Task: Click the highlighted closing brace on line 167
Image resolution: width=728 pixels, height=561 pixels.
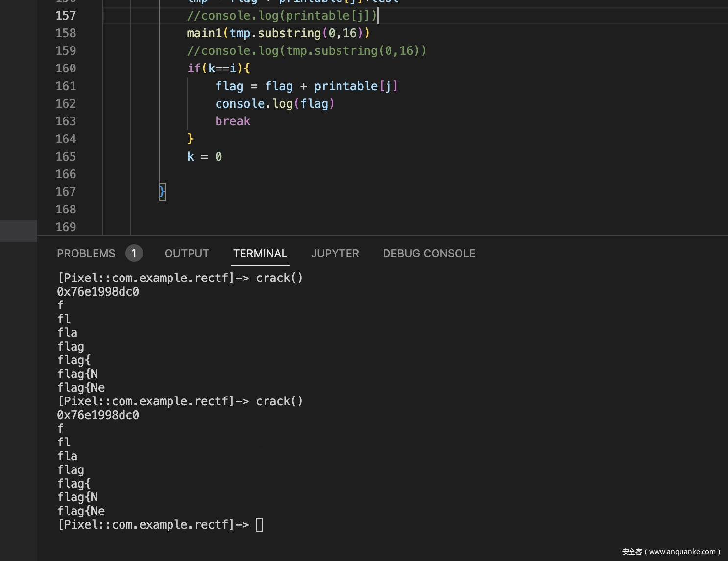Action: [x=162, y=191]
